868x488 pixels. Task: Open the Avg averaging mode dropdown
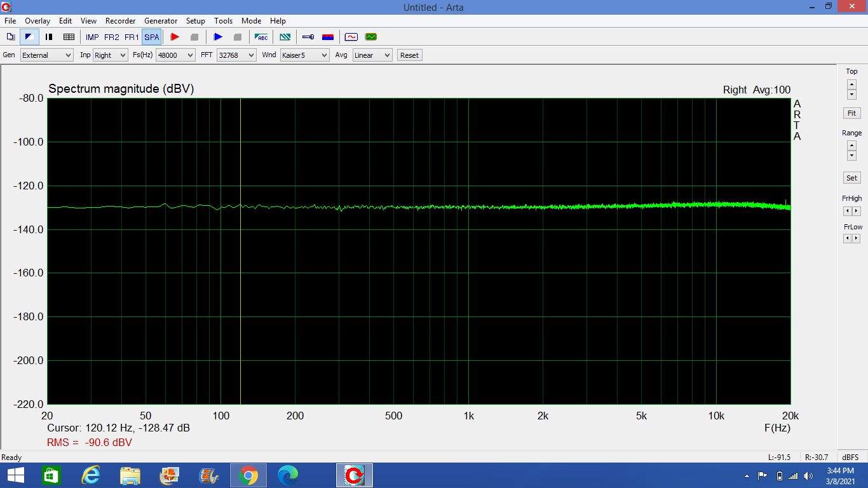372,55
